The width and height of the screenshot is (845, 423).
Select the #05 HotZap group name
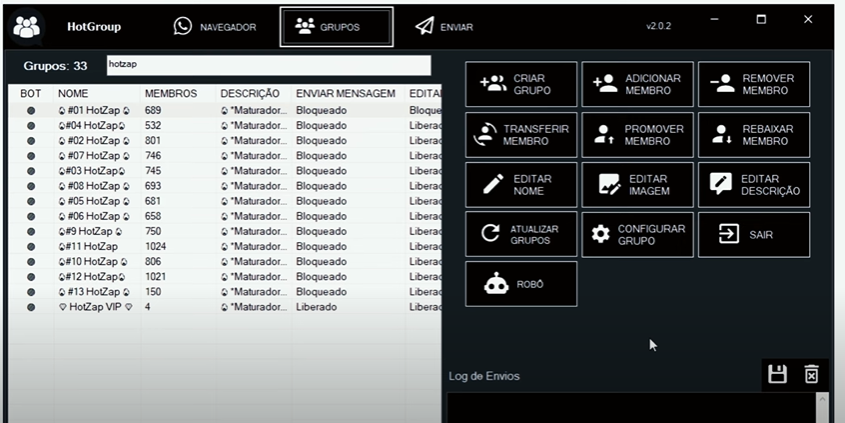(x=94, y=201)
